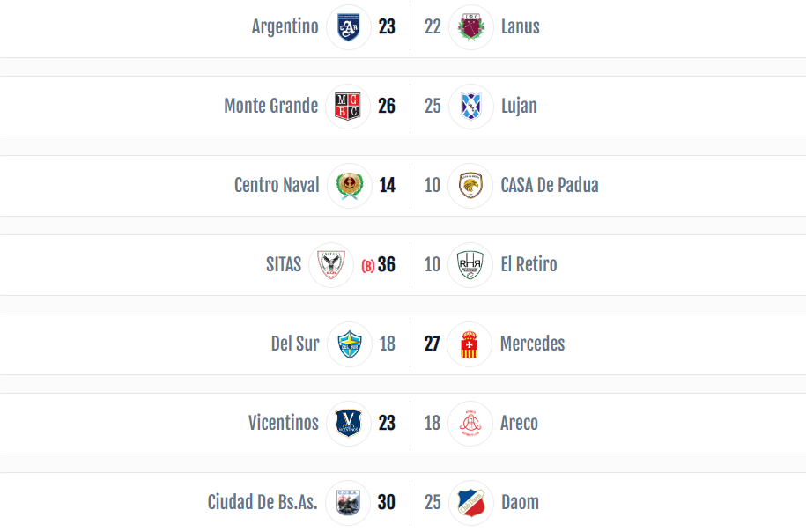The width and height of the screenshot is (806, 532).
Task: Click the Centro Naval anchor emblem
Action: 350,186
